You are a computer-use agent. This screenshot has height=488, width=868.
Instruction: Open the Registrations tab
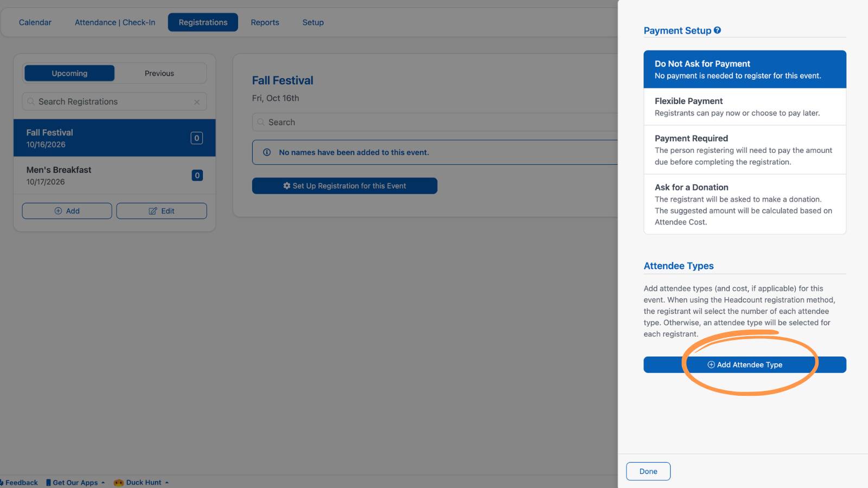point(203,22)
